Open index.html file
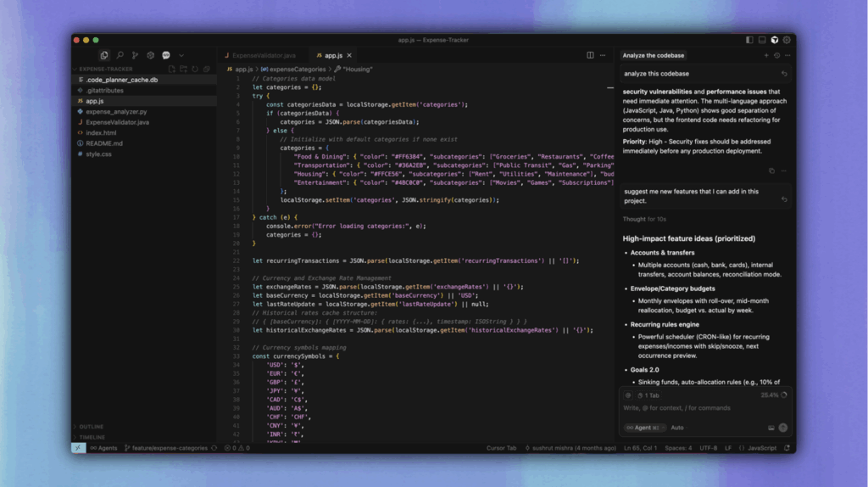The image size is (868, 487). click(x=144, y=132)
